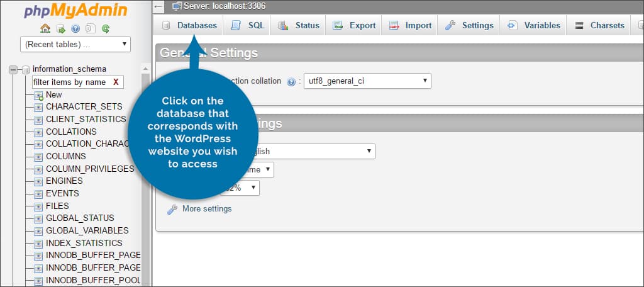Screen dimensions: 644x287
Task: Click the New table link in tree
Action: pos(53,95)
